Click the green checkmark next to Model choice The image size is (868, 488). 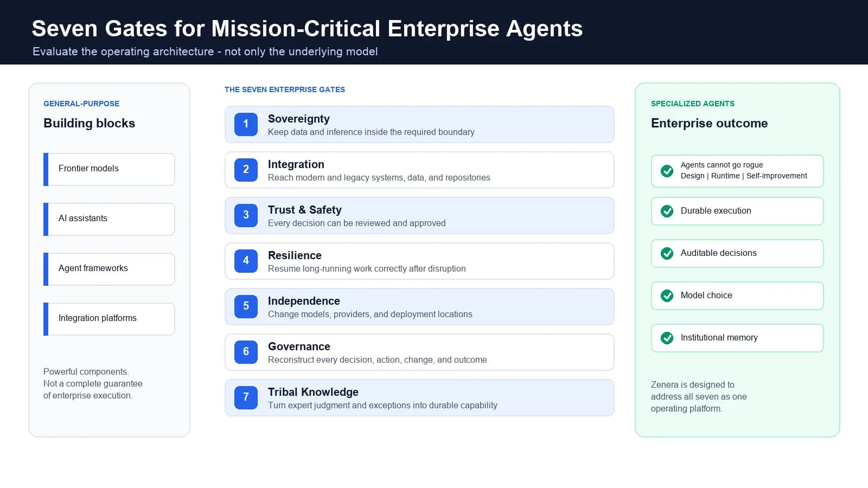click(x=667, y=296)
